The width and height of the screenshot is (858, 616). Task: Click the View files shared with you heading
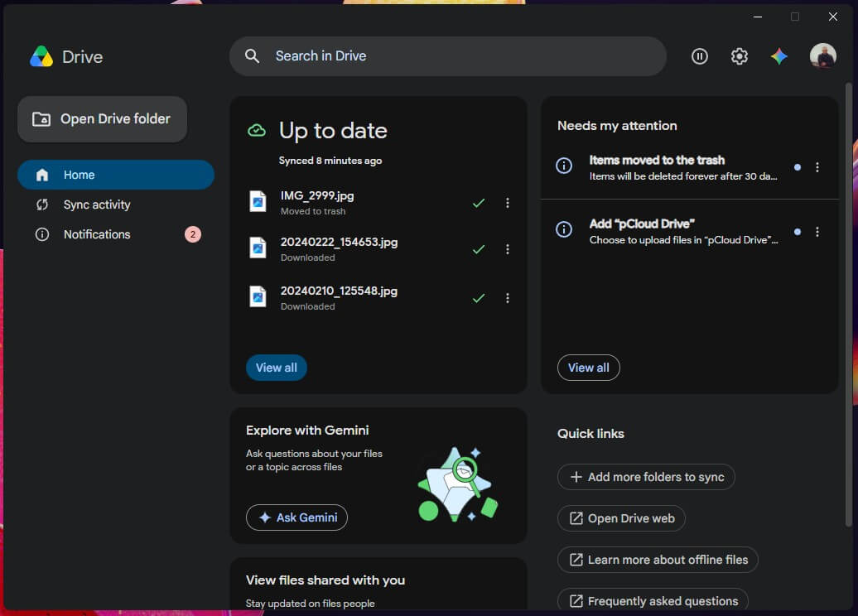[325, 580]
